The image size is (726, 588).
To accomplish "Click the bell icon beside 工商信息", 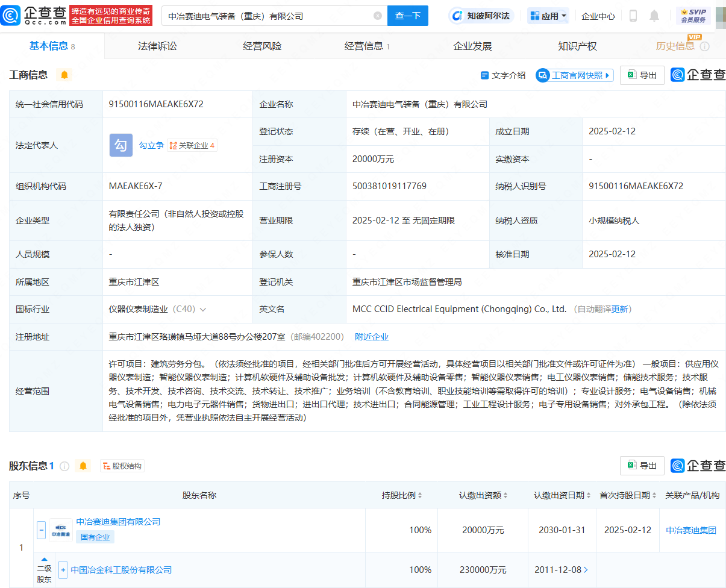I will click(64, 75).
